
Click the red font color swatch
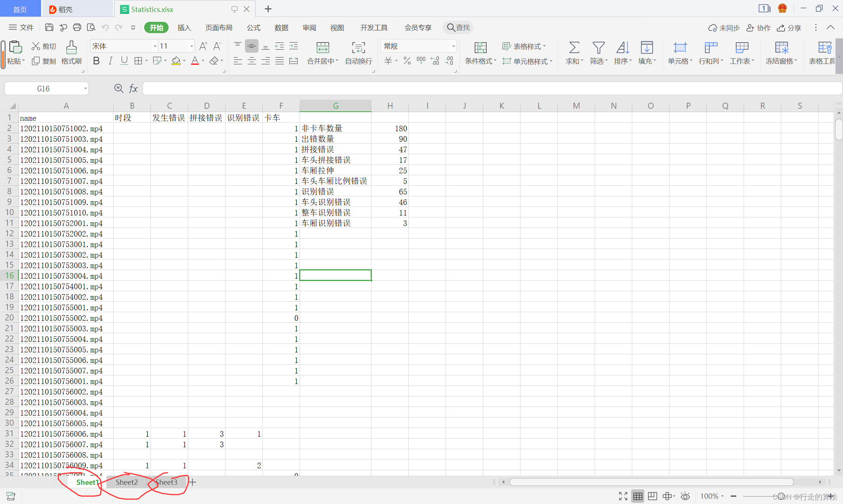click(x=195, y=61)
